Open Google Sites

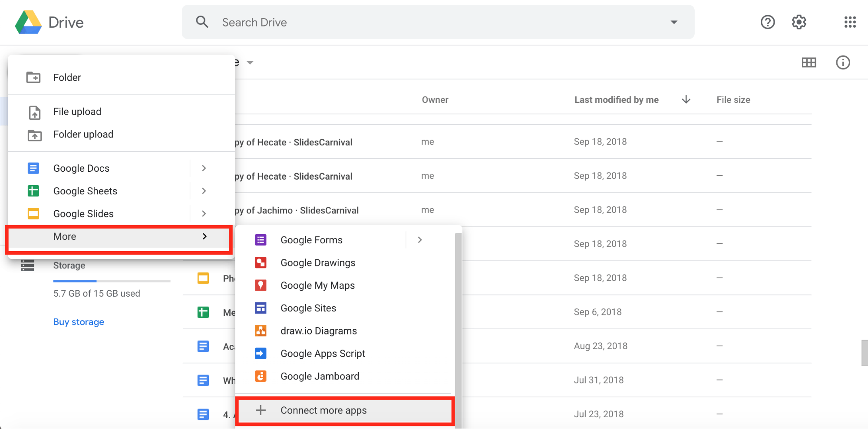(x=308, y=308)
